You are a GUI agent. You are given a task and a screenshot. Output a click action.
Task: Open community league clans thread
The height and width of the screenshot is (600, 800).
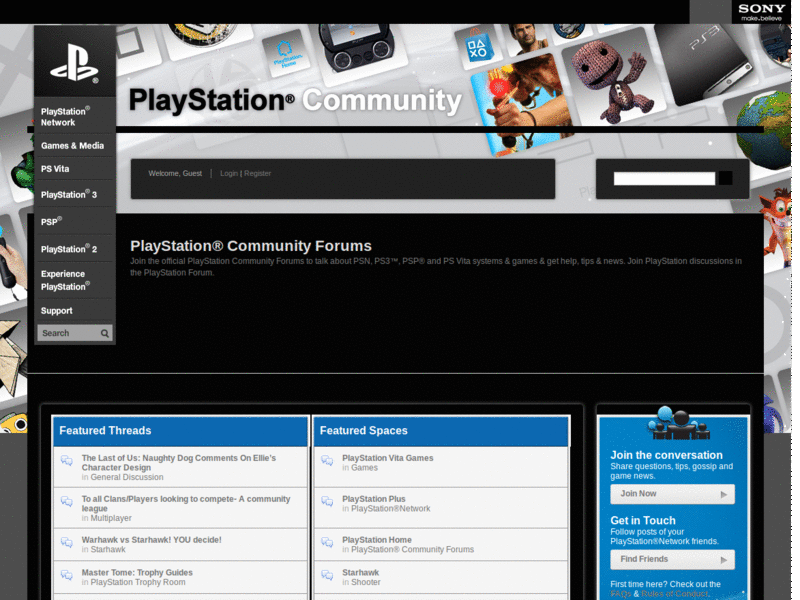[186, 504]
